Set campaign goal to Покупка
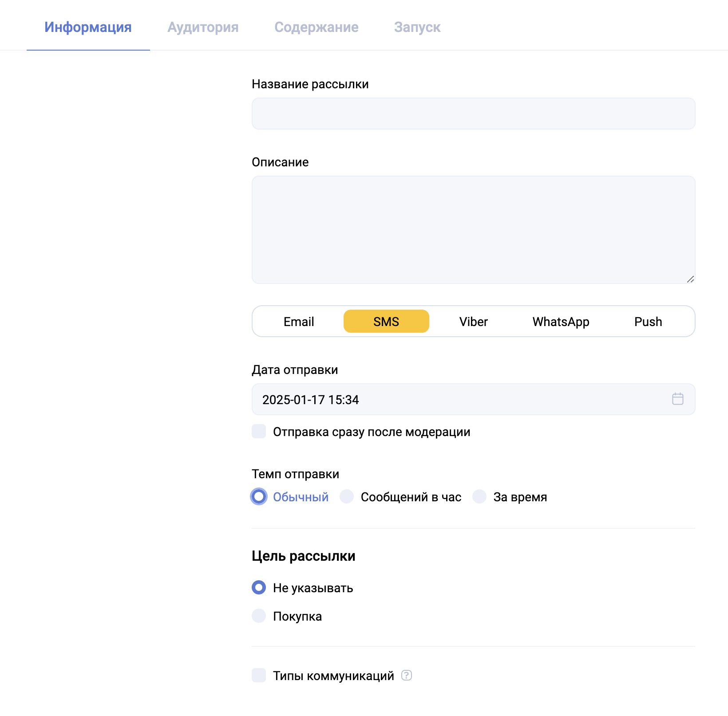The height and width of the screenshot is (716, 728). tap(259, 616)
